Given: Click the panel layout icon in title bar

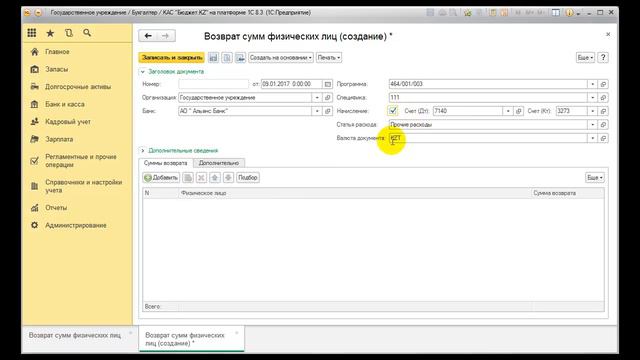Looking at the screenshot, I should [556, 13].
